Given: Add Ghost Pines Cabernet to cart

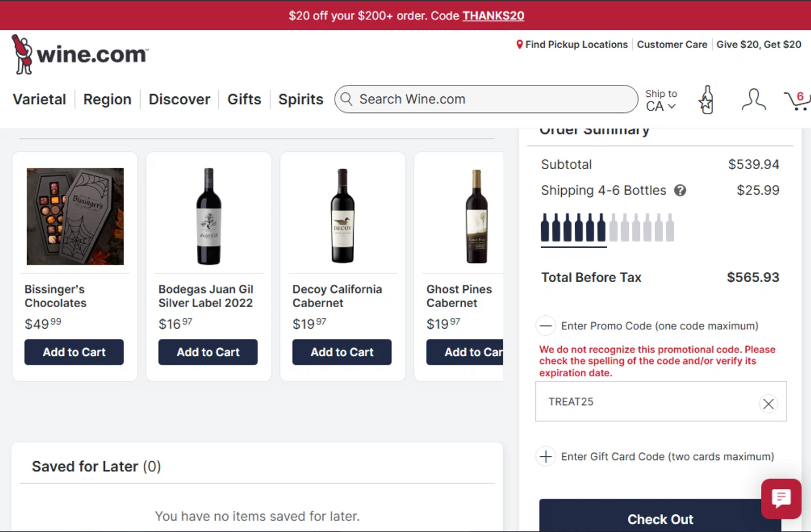Looking at the screenshot, I should pyautogui.click(x=465, y=352).
